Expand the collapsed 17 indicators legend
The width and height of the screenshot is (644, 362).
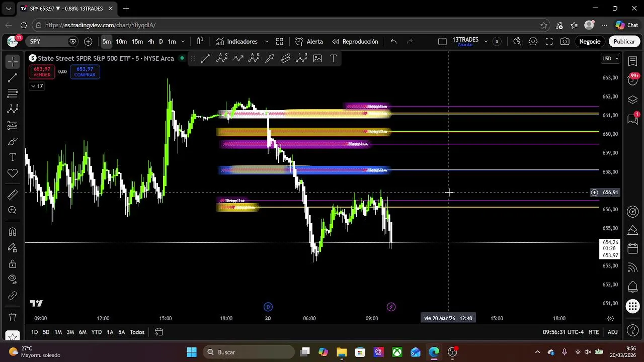click(x=37, y=86)
